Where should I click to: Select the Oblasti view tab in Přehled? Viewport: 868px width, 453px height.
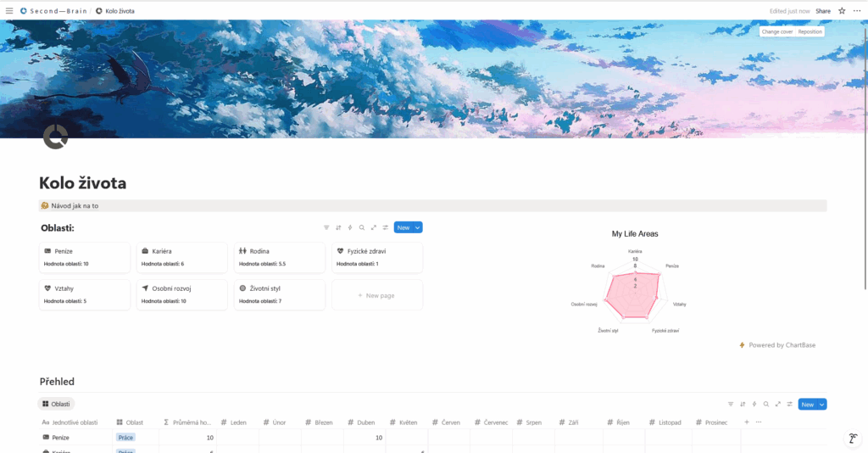(x=57, y=404)
